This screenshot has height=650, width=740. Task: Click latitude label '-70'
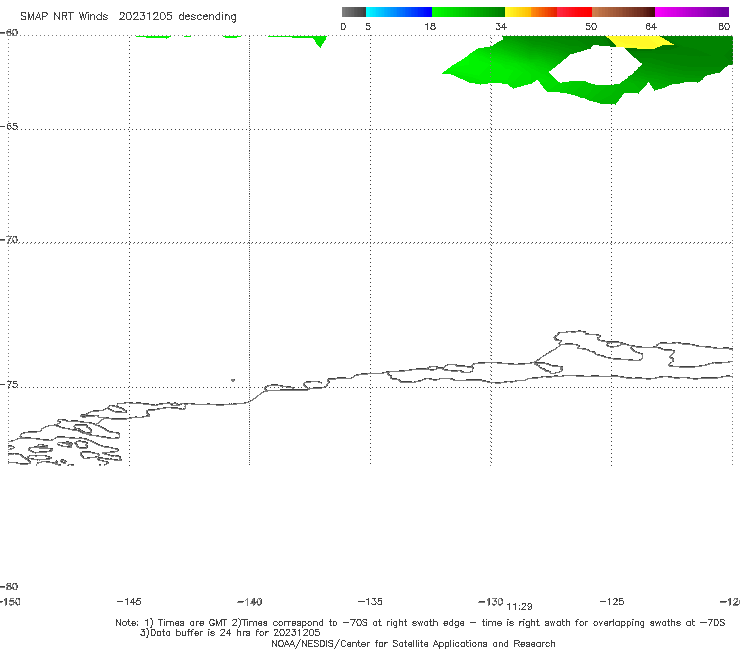(9, 240)
